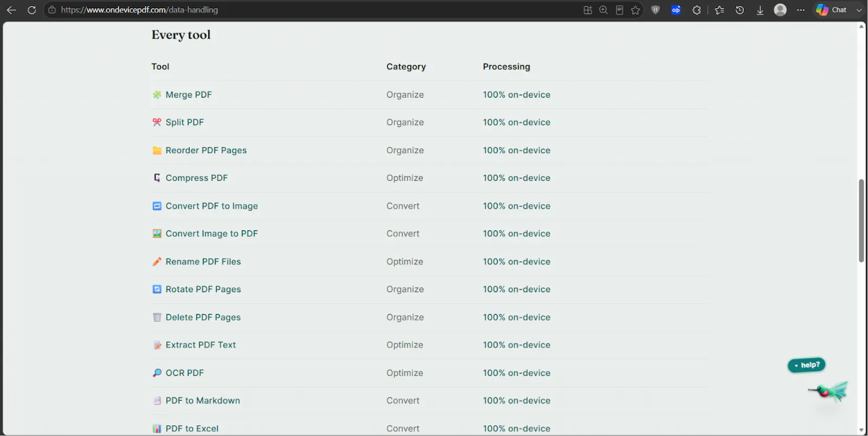
Task: Expand the dropdown arrow beside Chat
Action: coord(859,10)
